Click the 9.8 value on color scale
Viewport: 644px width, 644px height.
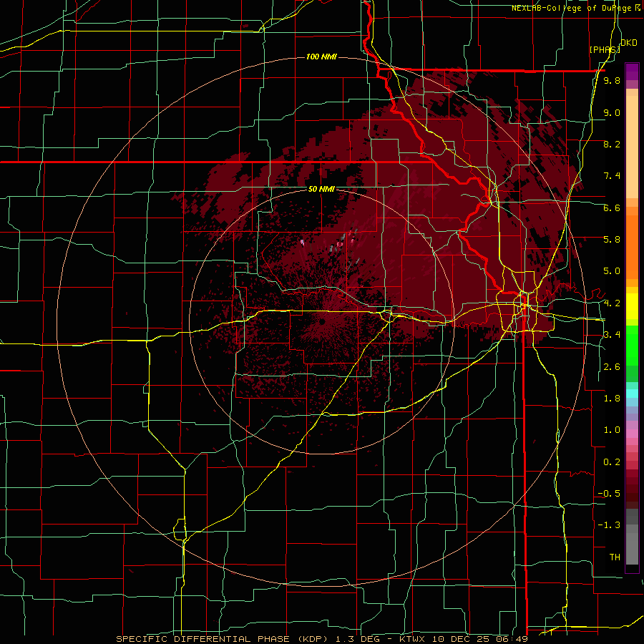(612, 80)
